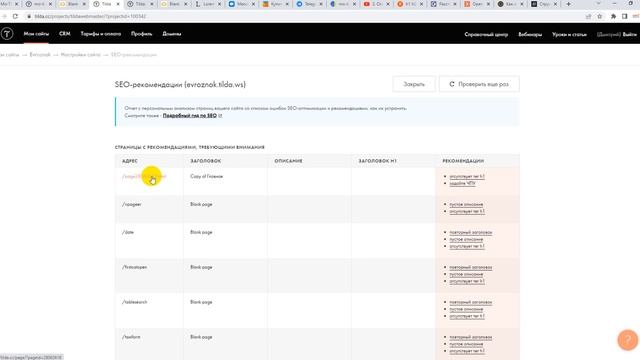Click повторный заголовок in the /date row
This screenshot has height=360, width=640.
pyautogui.click(x=471, y=233)
